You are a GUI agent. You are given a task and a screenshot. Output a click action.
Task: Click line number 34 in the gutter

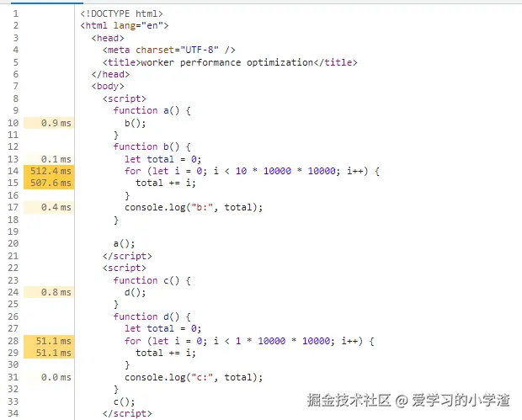coord(13,413)
